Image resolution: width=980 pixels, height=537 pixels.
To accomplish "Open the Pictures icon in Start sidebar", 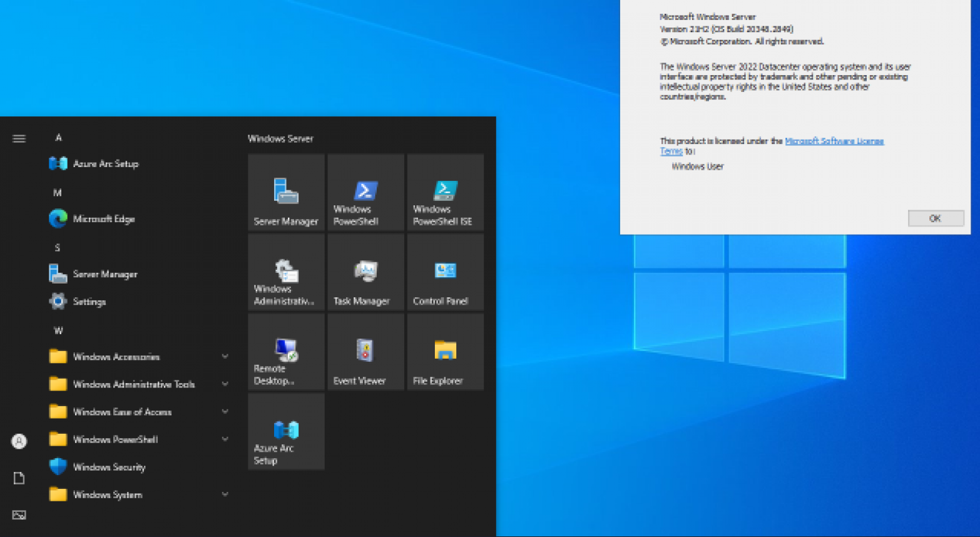I will click(19, 515).
